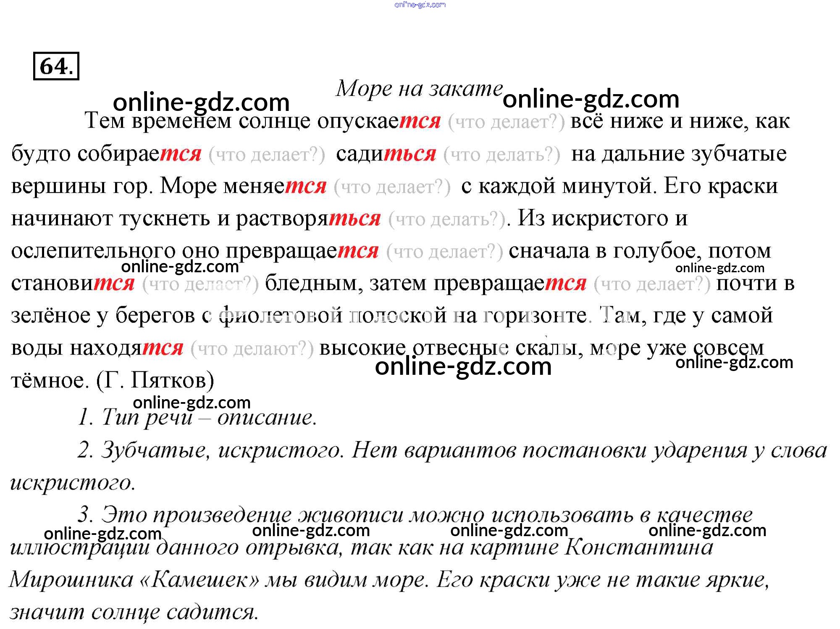Click the name "Константина" in answer three
Viewport: 840px width, 629px height.
click(x=638, y=548)
